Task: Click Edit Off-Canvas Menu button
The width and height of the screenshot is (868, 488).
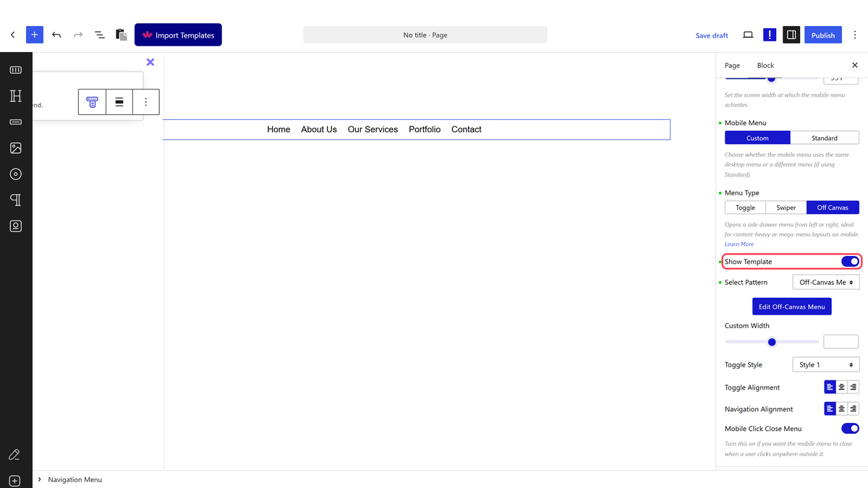Action: click(791, 307)
